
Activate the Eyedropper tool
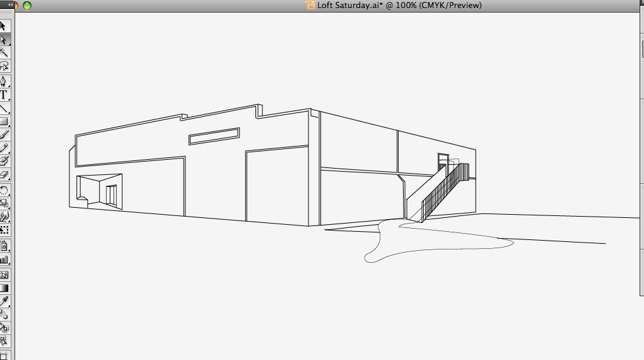point(4,301)
